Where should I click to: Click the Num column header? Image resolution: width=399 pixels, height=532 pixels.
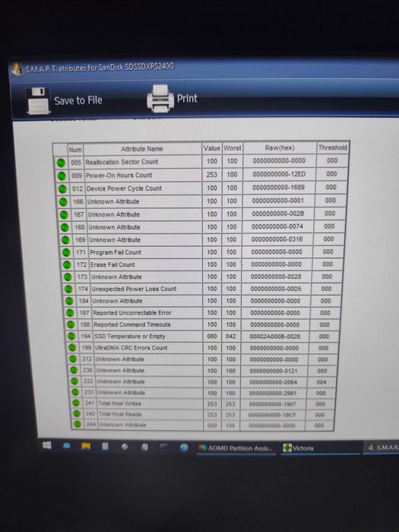75,150
